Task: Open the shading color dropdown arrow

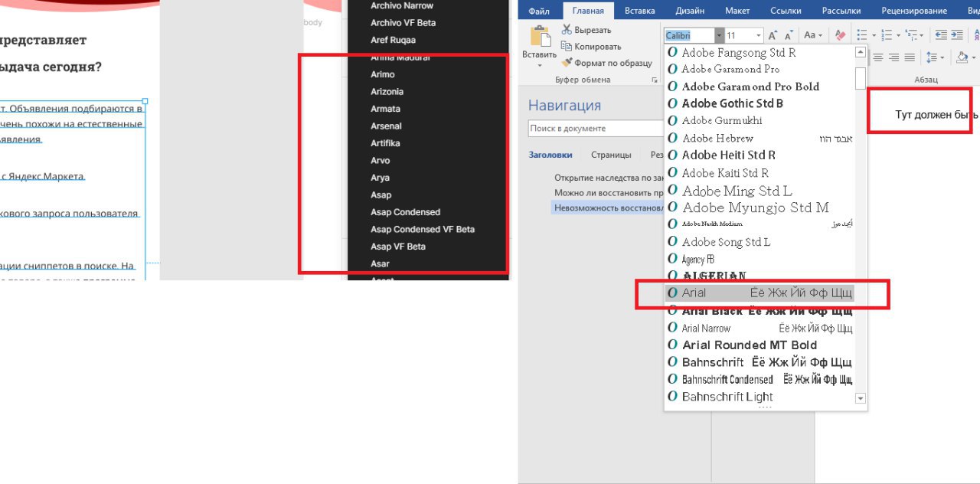Action: pyautogui.click(x=975, y=57)
